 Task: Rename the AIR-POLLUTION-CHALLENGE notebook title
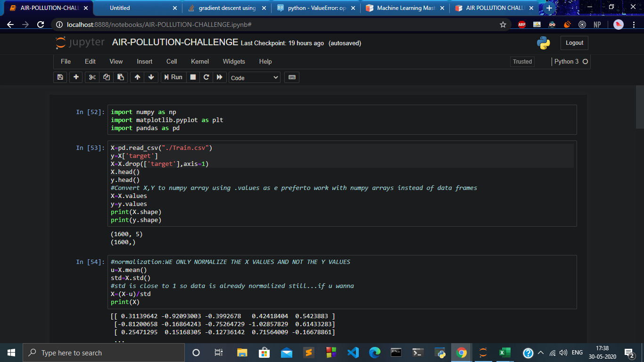point(175,42)
